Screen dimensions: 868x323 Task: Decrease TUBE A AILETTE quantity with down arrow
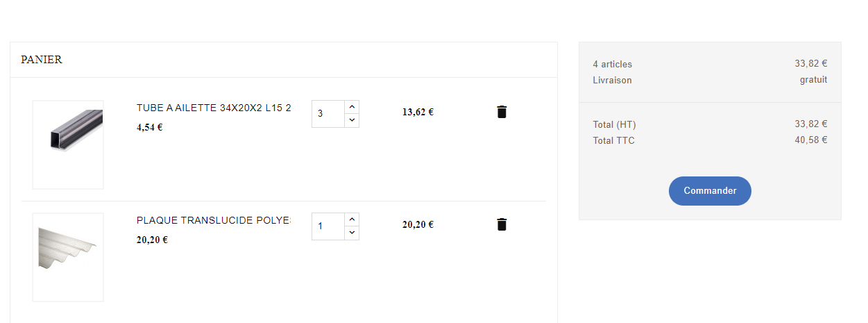tap(352, 120)
